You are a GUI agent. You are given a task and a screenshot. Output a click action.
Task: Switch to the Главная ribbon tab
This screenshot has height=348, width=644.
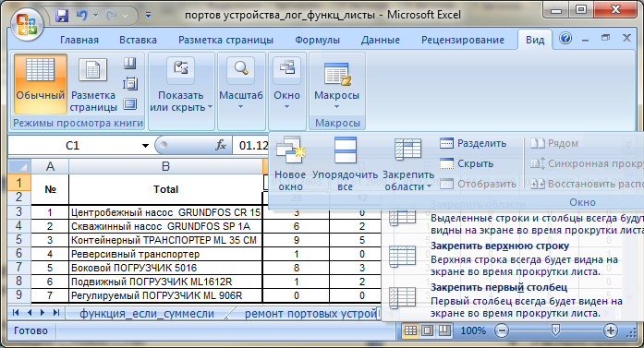pos(79,40)
